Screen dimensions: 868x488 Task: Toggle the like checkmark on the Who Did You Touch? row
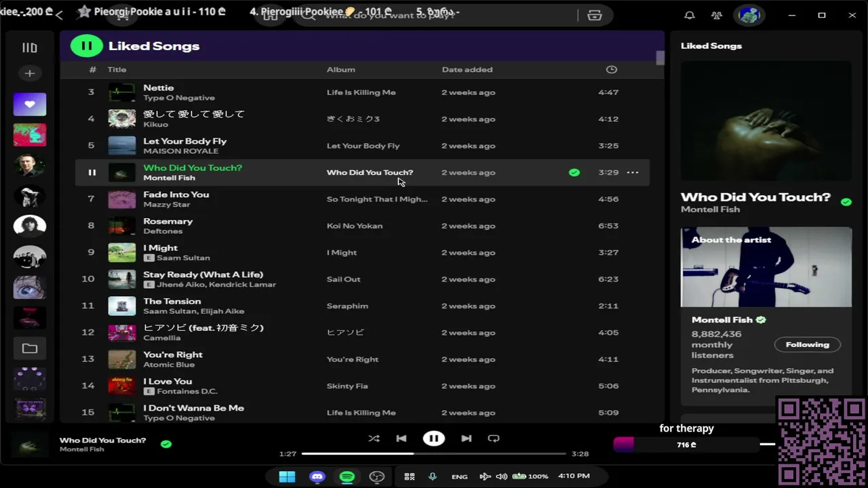point(574,172)
